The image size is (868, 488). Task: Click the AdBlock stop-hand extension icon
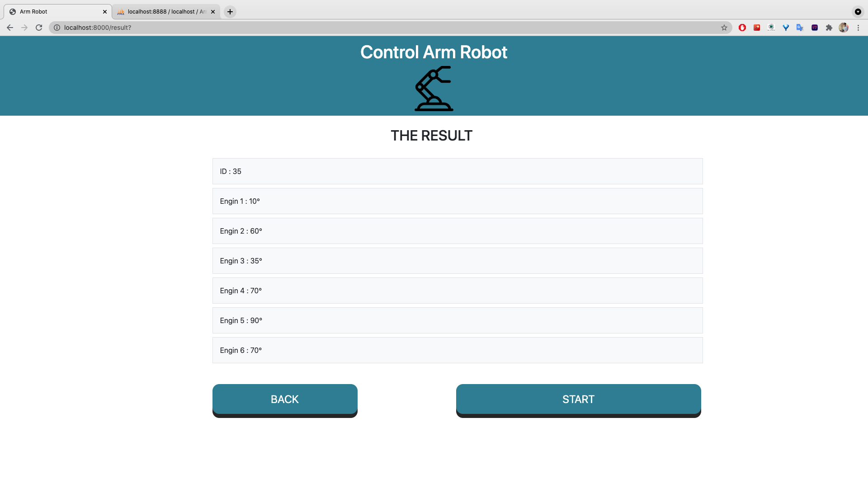click(x=742, y=28)
